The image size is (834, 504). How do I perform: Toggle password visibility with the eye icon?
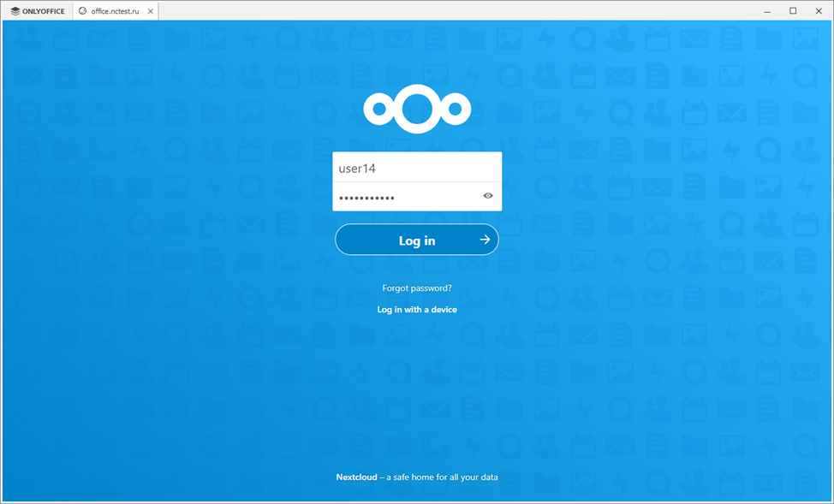pos(488,196)
